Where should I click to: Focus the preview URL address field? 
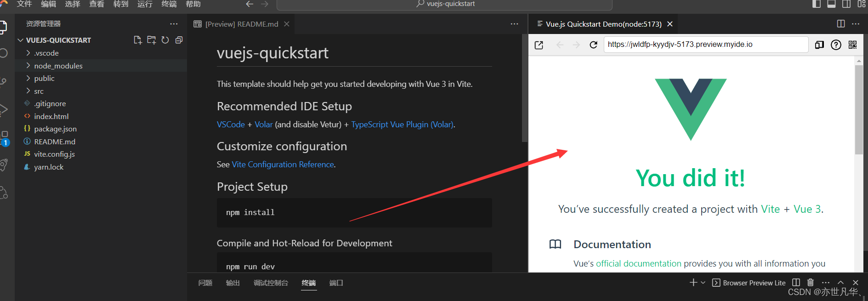pos(706,45)
